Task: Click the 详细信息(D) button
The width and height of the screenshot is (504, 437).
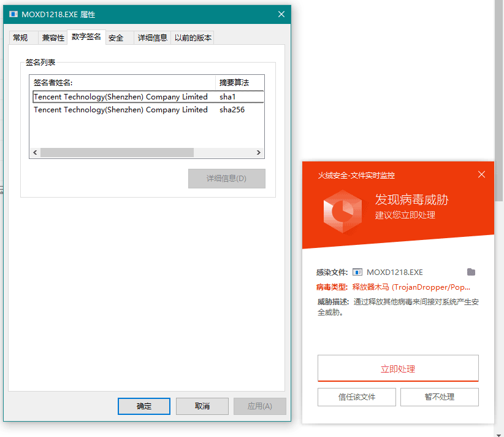Action: point(226,178)
